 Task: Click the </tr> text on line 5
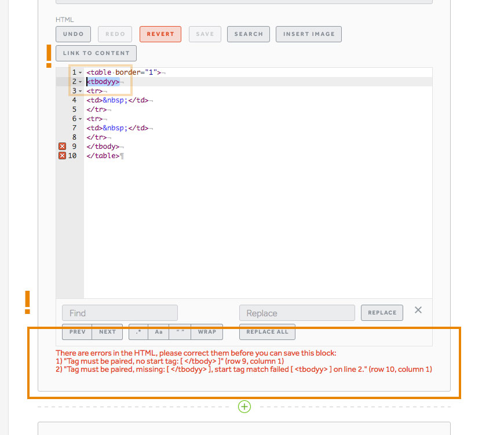(x=96, y=109)
